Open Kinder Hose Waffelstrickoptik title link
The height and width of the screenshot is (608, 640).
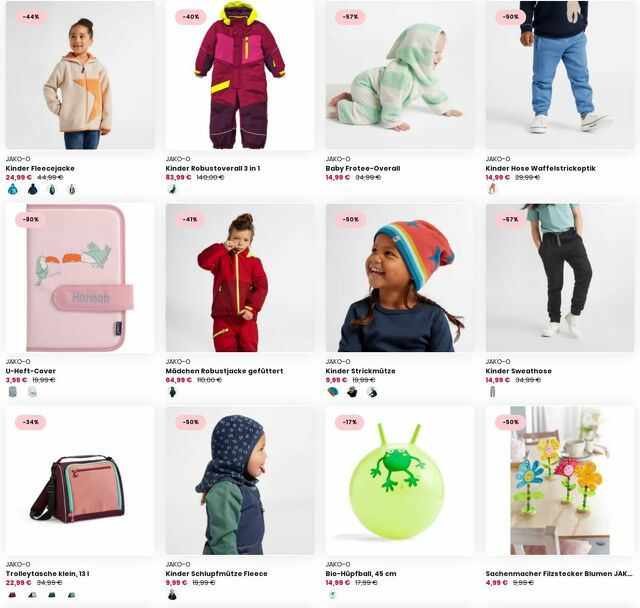[x=540, y=168]
